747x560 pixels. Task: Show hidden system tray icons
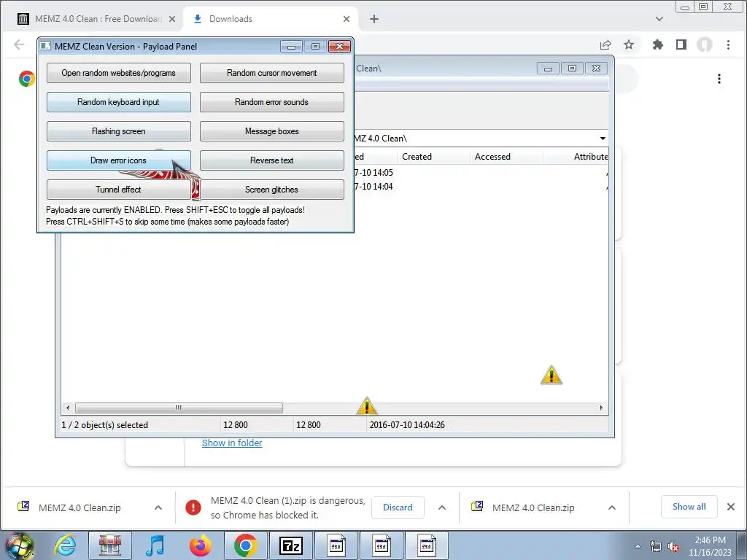click(638, 546)
